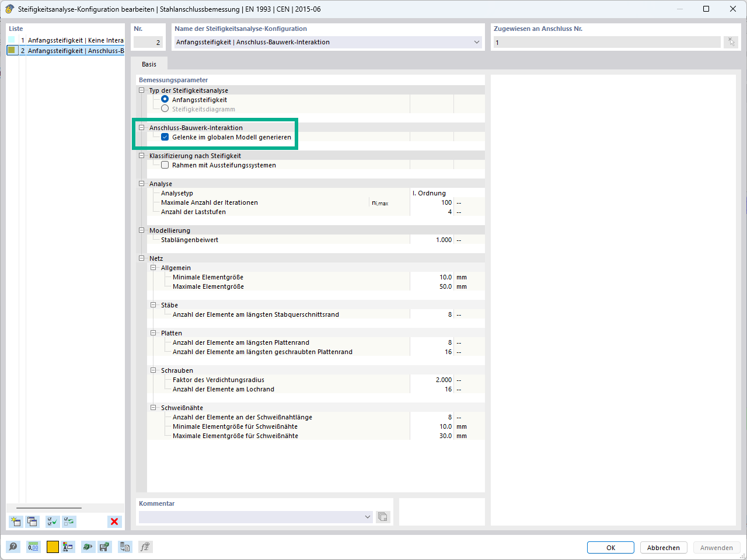Select the Anfangssteifigkeit radio button
The height and width of the screenshot is (560, 747).
tap(165, 99)
